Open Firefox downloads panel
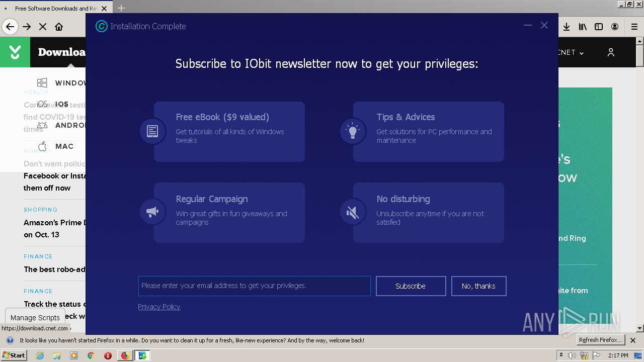 (x=567, y=27)
